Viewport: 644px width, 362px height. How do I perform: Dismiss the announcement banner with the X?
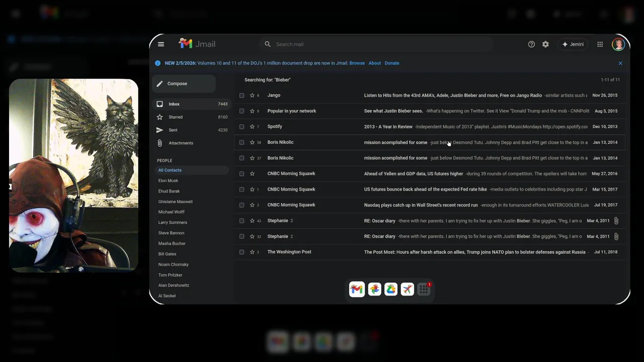(620, 63)
